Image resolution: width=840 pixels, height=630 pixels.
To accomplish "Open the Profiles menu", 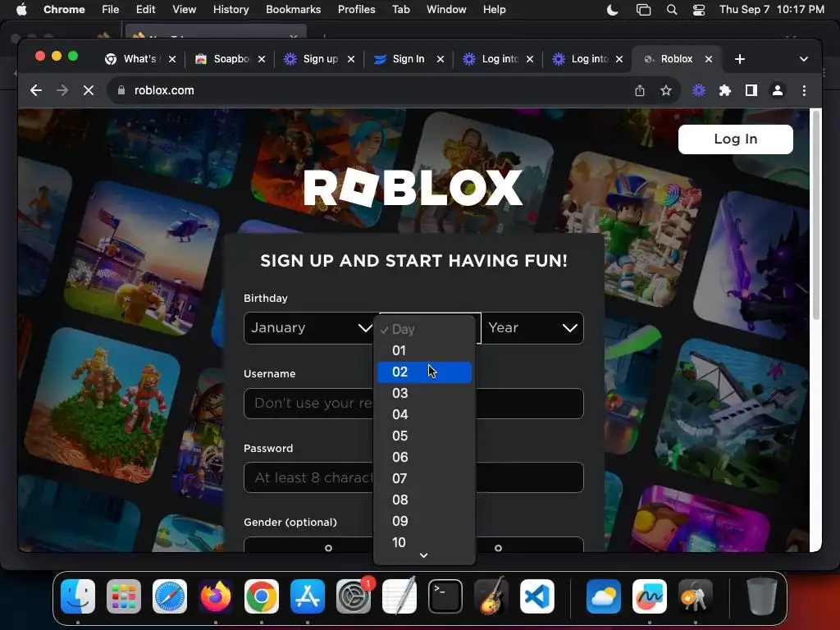I will click(356, 9).
